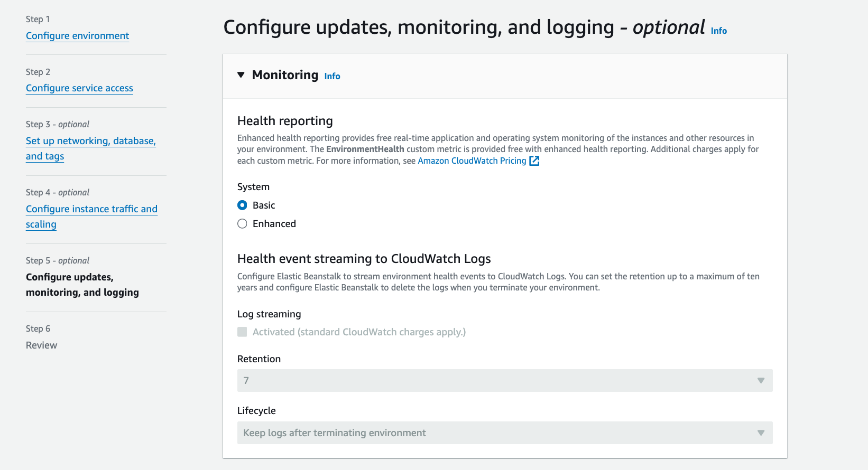Image resolution: width=868 pixels, height=470 pixels.
Task: Go to Configure service access step
Action: point(79,88)
